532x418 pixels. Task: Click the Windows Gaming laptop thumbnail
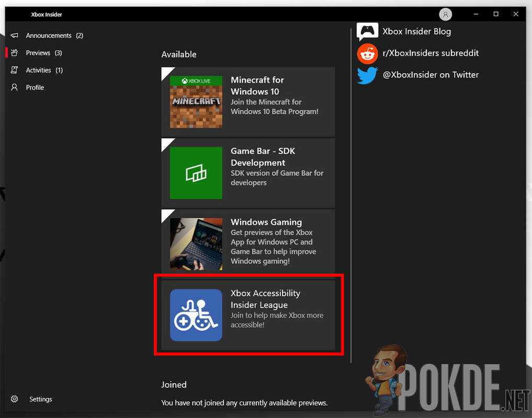(x=196, y=244)
